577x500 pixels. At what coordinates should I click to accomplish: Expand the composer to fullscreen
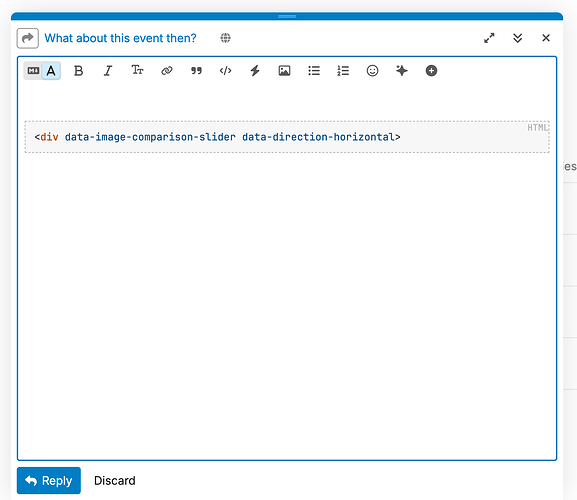point(489,38)
